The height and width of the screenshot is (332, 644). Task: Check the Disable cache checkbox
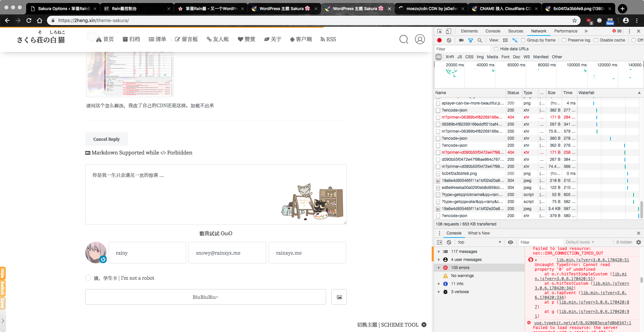pos(596,40)
